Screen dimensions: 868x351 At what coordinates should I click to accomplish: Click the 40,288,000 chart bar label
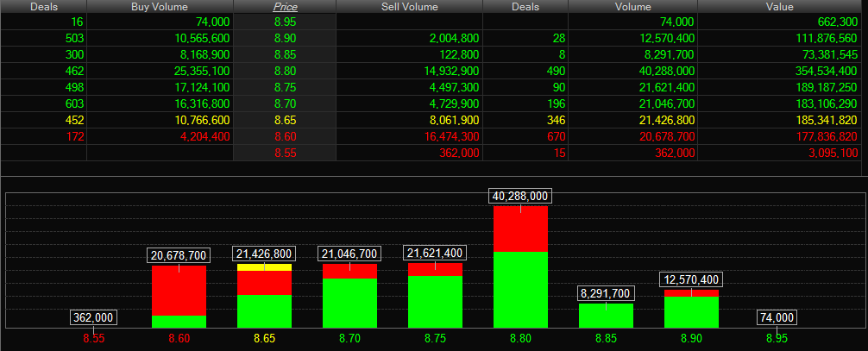(x=520, y=196)
